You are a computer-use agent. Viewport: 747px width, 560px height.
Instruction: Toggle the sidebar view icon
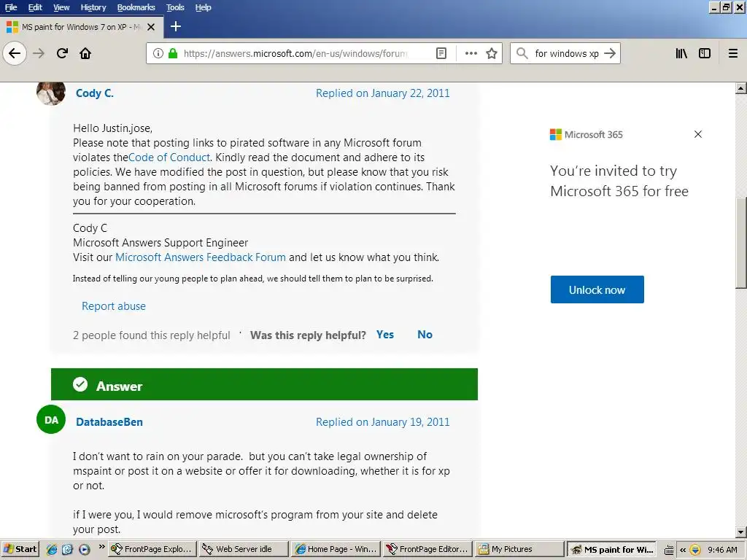[705, 53]
